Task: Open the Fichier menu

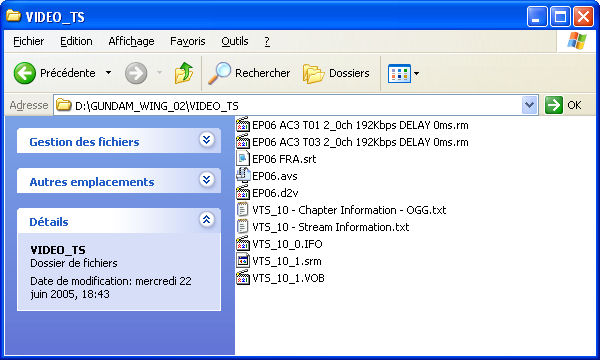Action: pyautogui.click(x=28, y=41)
